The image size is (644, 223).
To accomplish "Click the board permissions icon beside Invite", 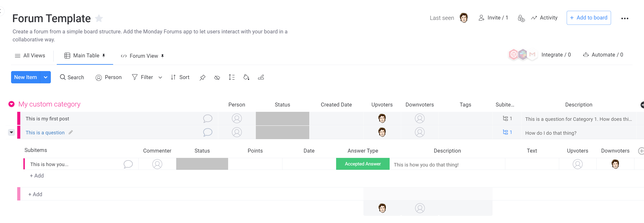I will [x=521, y=18].
